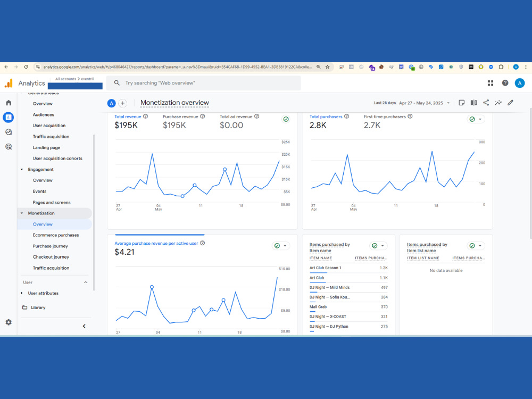Open Purchase journey report
This screenshot has height=399, width=532.
pyautogui.click(x=50, y=246)
